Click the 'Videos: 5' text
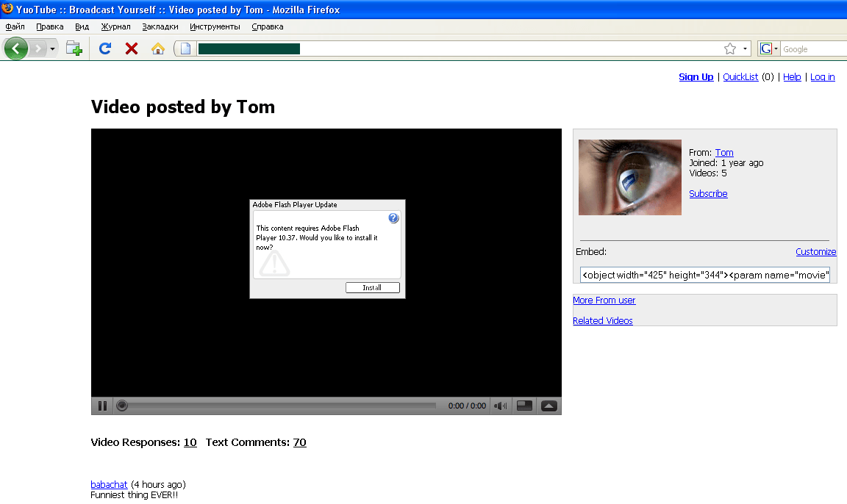 point(707,173)
